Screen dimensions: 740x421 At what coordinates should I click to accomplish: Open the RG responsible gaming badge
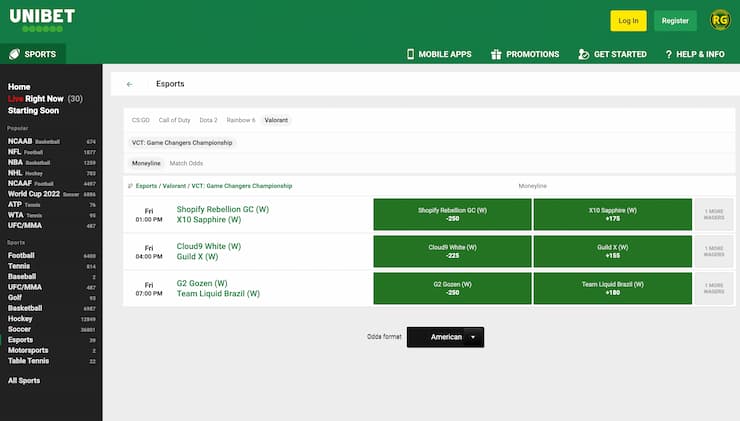point(720,20)
